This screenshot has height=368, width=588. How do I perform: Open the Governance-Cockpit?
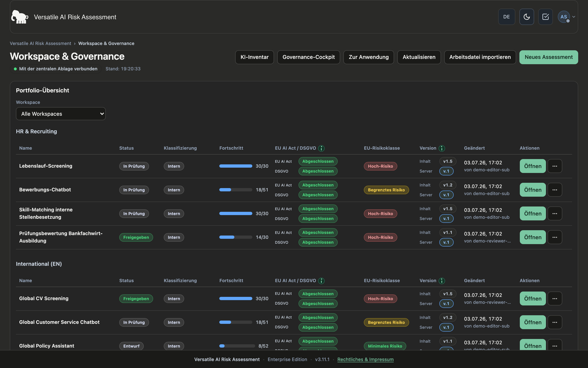pyautogui.click(x=308, y=57)
